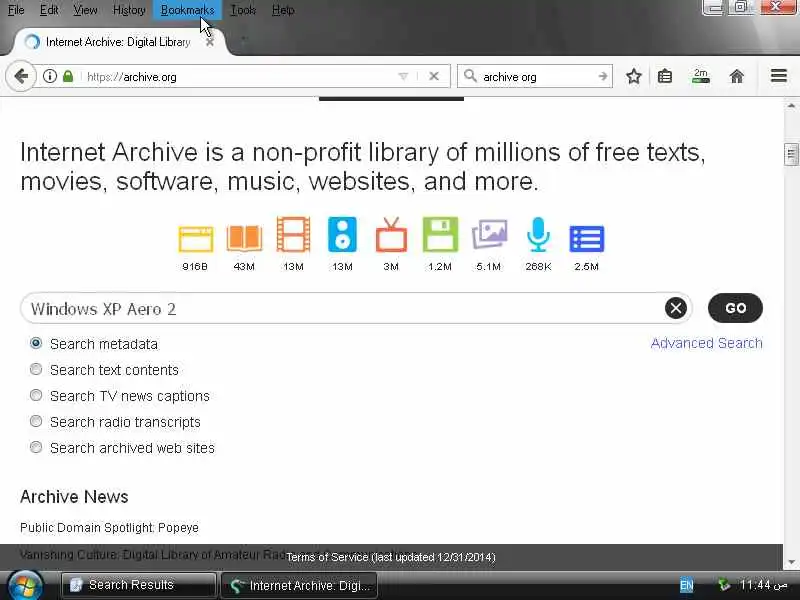The width and height of the screenshot is (800, 600).
Task: Open the collections list icon labeled 2.5M
Action: click(587, 239)
